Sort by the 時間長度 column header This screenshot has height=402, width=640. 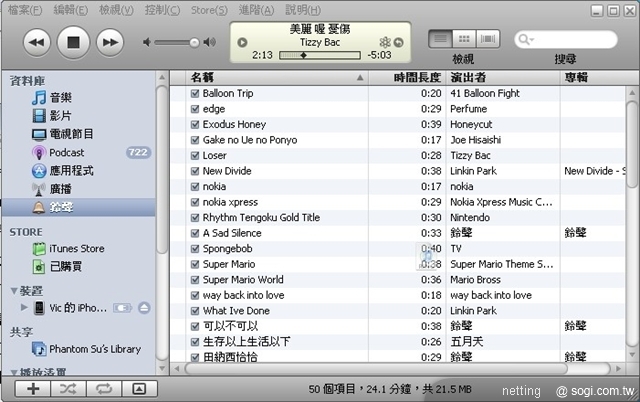click(x=407, y=78)
